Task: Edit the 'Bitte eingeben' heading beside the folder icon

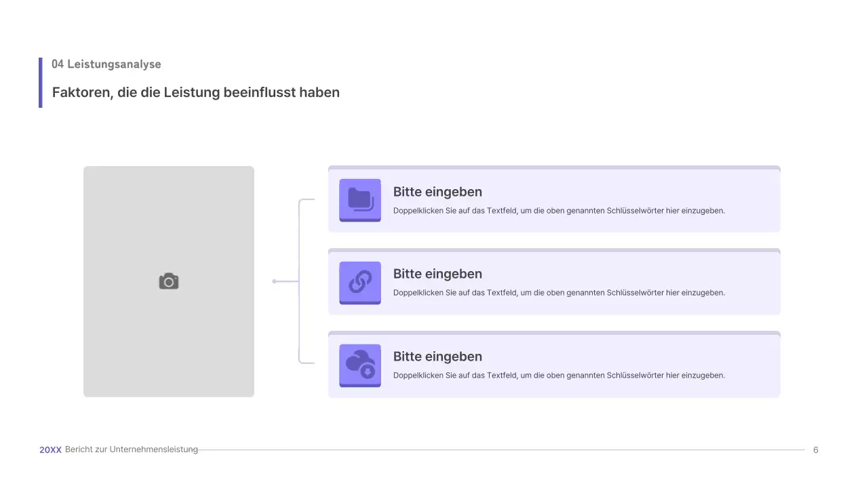Action: (x=437, y=192)
